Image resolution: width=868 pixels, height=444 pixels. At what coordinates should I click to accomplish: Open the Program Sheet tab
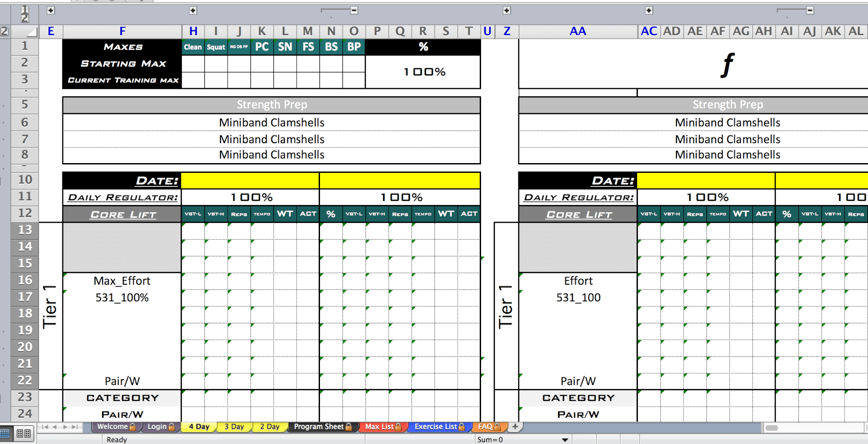coord(322,427)
